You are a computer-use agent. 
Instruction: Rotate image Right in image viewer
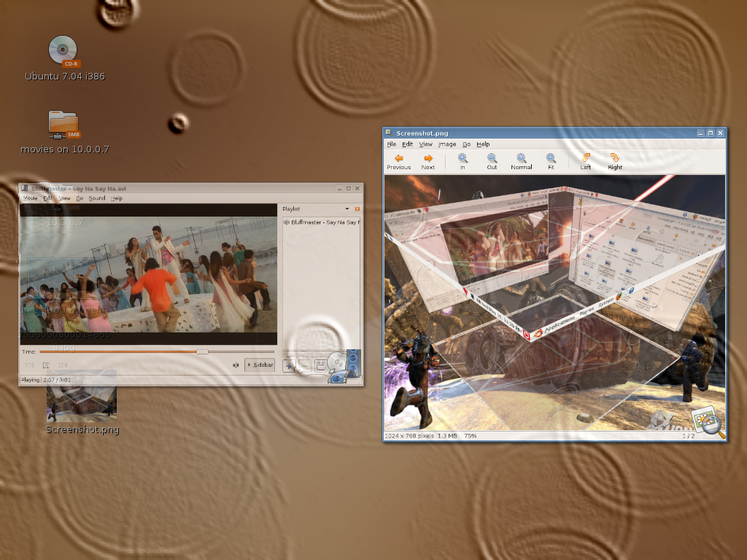614,161
